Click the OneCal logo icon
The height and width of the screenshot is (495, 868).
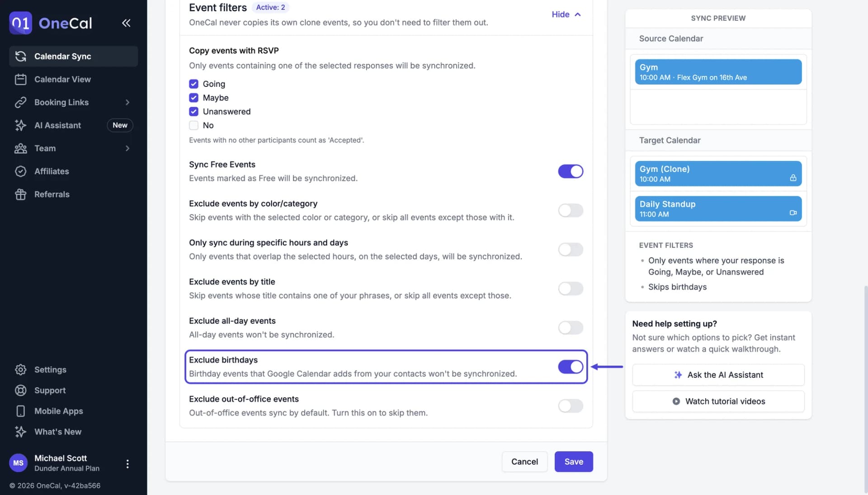[20, 23]
